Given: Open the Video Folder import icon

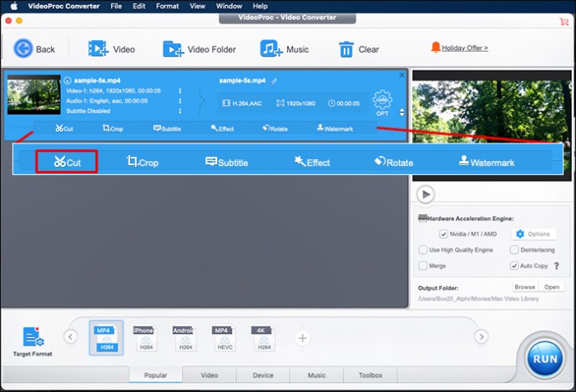Looking at the screenshot, I should tap(173, 49).
